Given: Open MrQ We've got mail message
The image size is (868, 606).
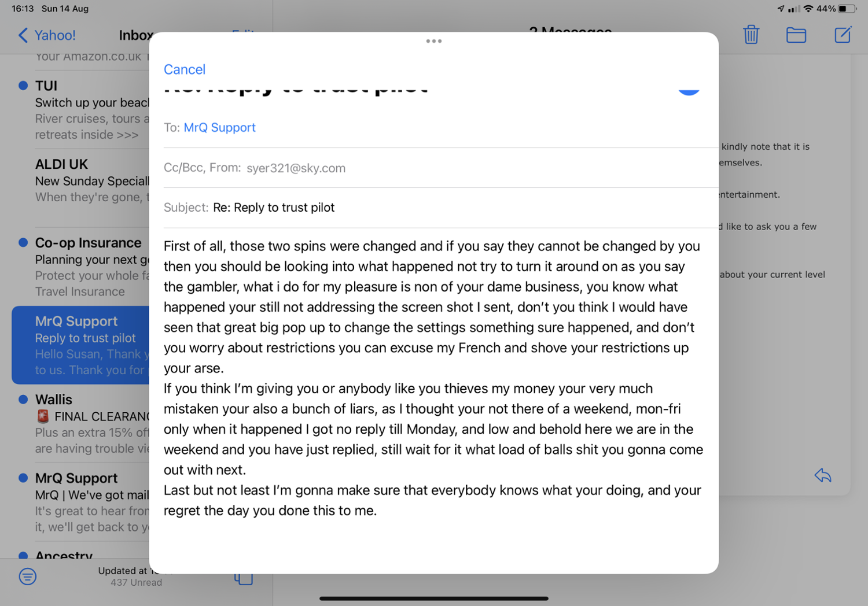Looking at the screenshot, I should tap(87, 502).
